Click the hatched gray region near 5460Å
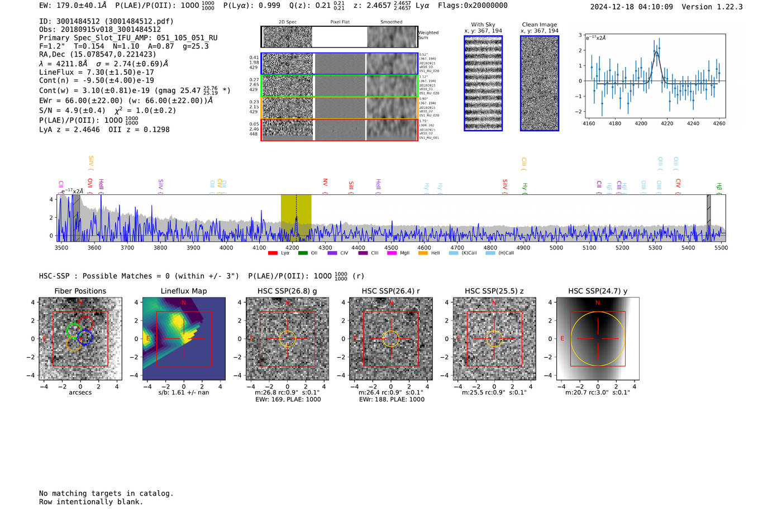782x532 pixels. [709, 218]
